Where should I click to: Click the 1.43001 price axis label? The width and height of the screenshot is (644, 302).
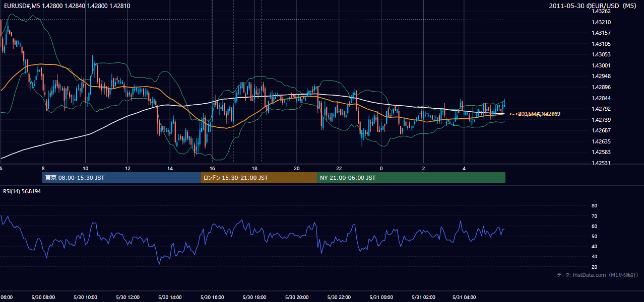coord(602,65)
